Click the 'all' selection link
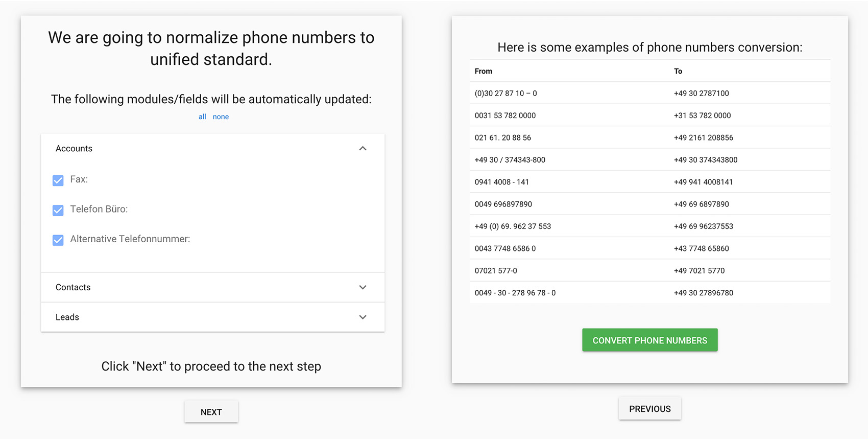868x439 pixels. tap(202, 117)
